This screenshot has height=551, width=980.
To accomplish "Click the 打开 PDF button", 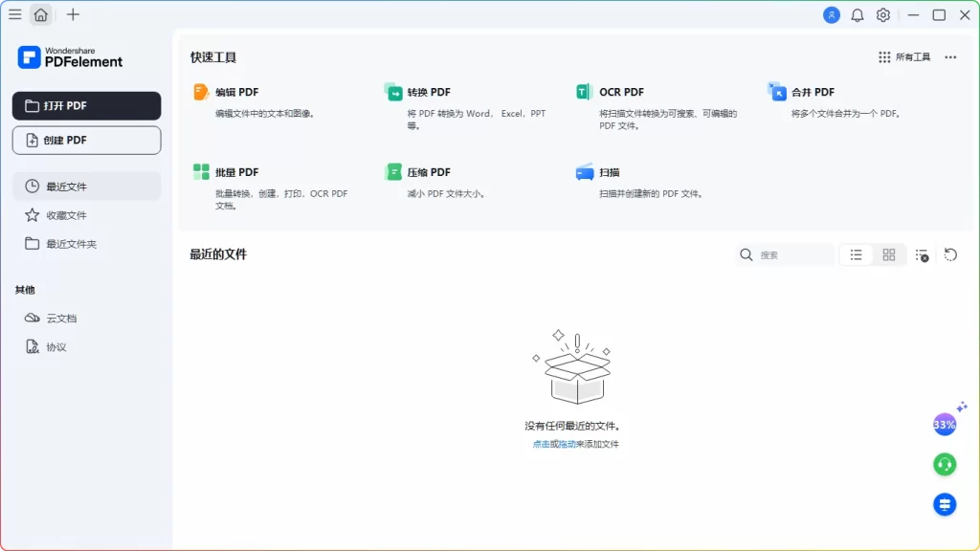I will [x=86, y=106].
